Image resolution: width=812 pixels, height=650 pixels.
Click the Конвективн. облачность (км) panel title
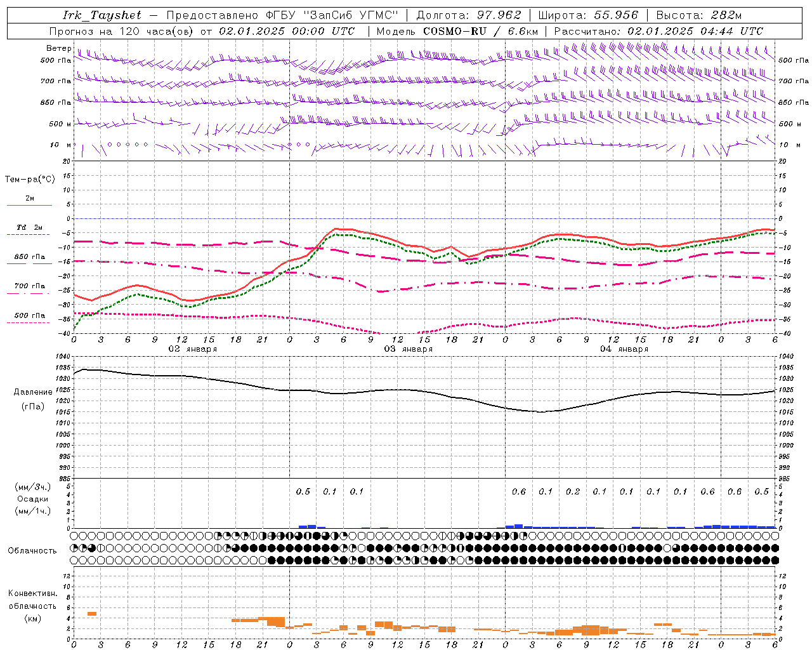(x=32, y=606)
